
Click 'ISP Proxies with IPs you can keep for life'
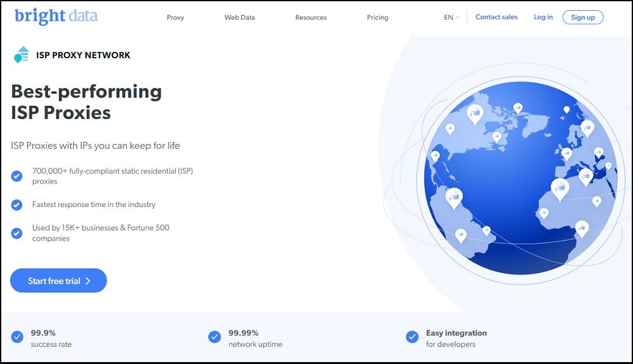pyautogui.click(x=96, y=146)
